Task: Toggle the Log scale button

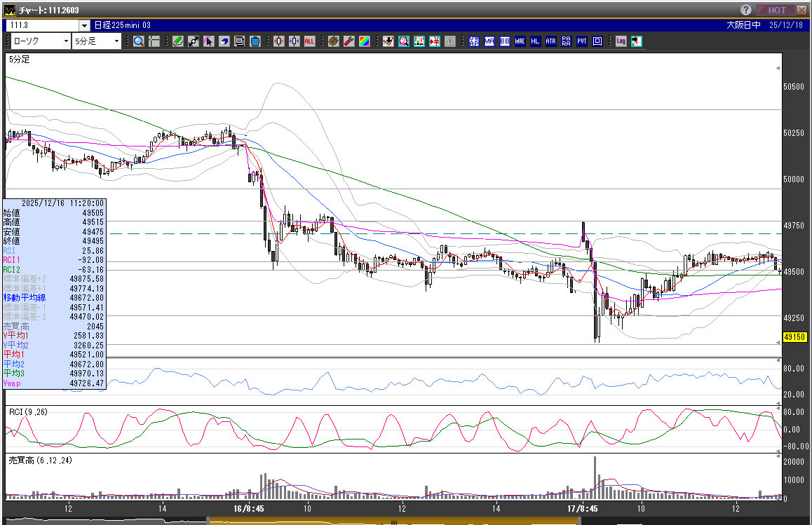Action: click(621, 41)
